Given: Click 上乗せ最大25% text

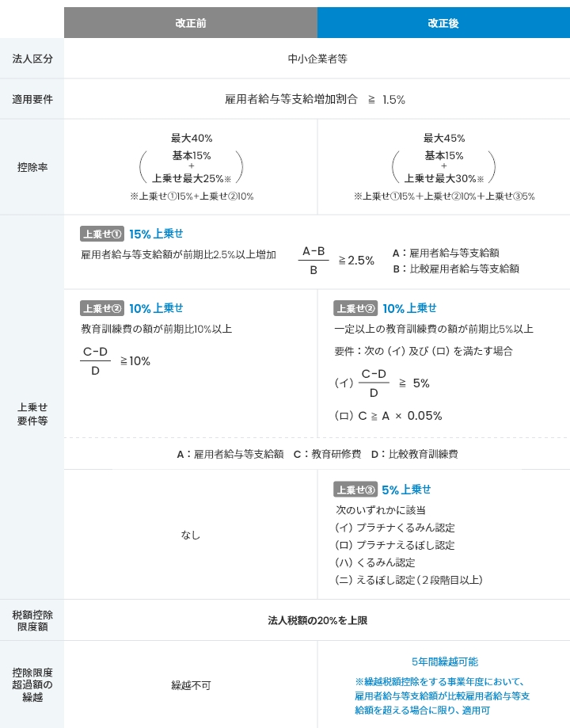Looking at the screenshot, I should [x=192, y=178].
